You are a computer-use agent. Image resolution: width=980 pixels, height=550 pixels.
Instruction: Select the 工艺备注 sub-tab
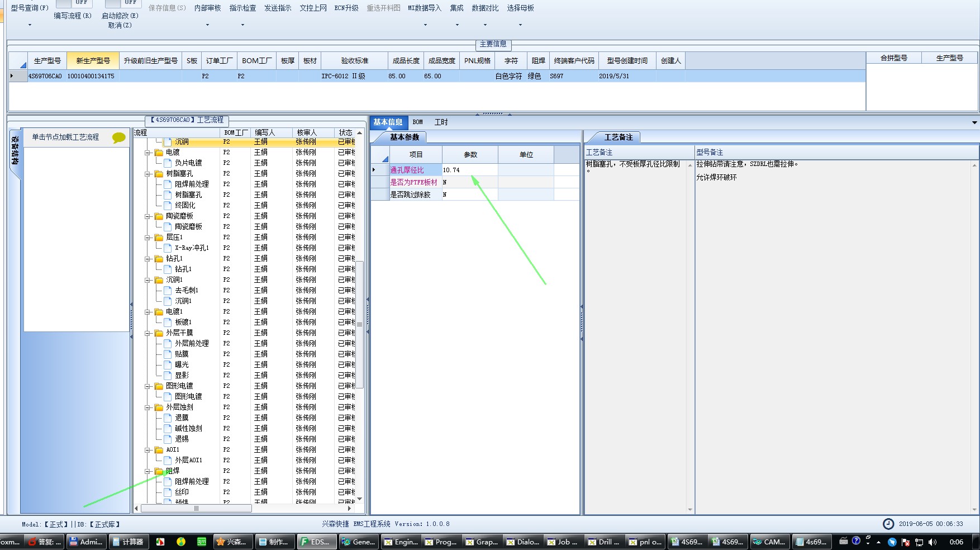click(x=619, y=137)
